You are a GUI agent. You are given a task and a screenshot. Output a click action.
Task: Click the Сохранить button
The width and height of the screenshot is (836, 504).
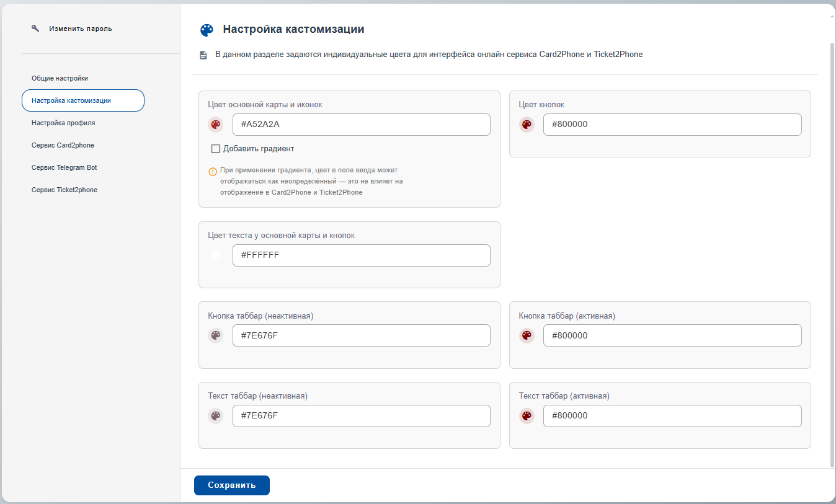[232, 485]
